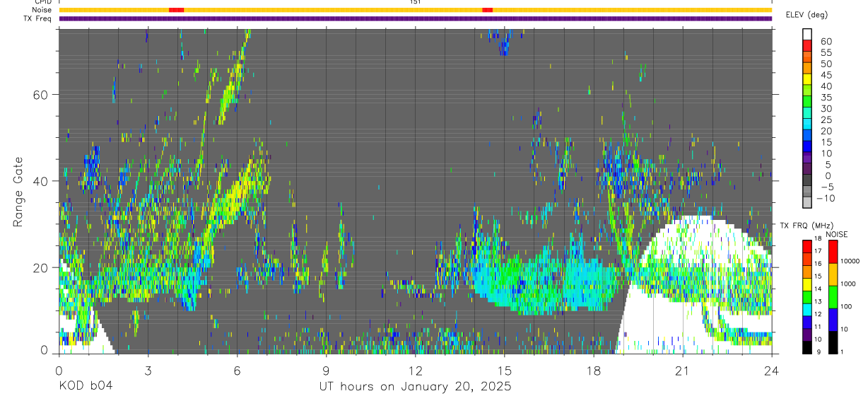Click the '10000' label on NOISE colorbar
The image size is (868, 401).
coord(849,261)
